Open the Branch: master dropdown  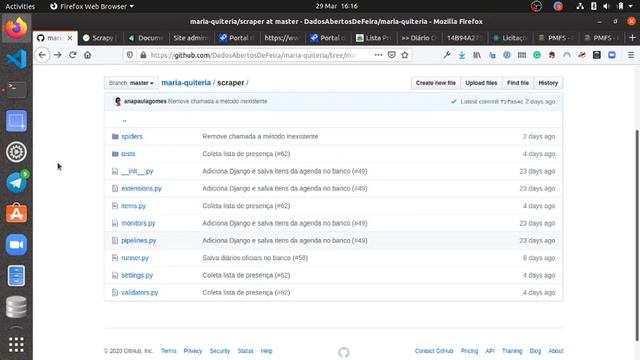tap(131, 83)
